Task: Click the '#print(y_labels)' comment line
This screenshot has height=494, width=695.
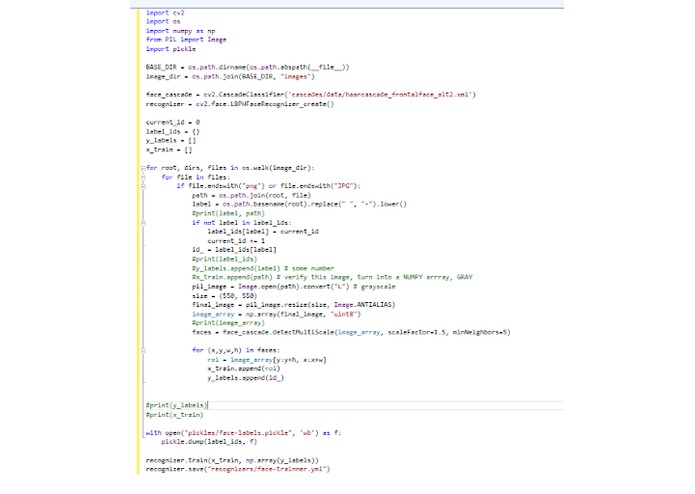Action: 176,405
